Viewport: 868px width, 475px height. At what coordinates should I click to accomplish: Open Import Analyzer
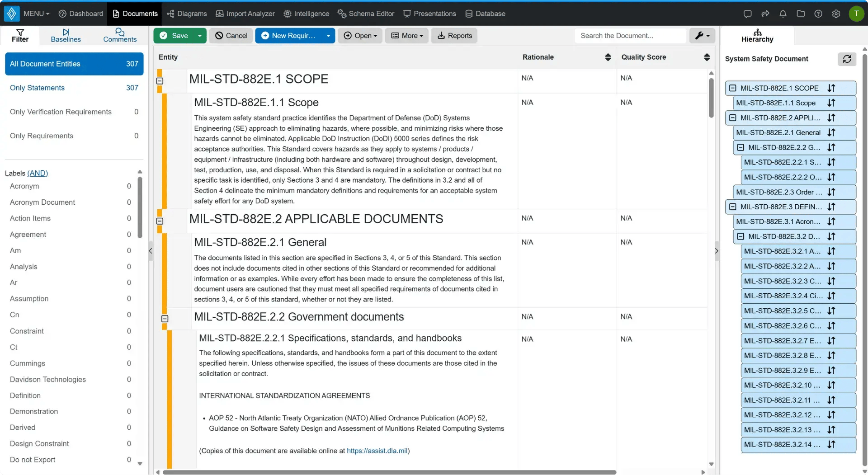click(245, 14)
